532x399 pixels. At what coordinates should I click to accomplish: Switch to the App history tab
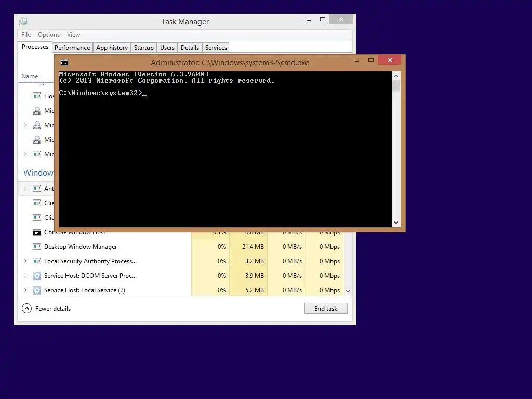pyautogui.click(x=112, y=48)
